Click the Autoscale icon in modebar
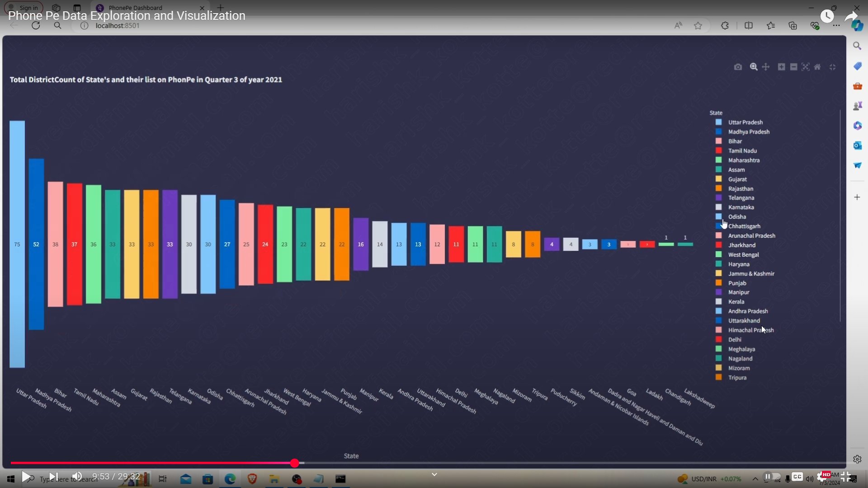 tap(806, 67)
